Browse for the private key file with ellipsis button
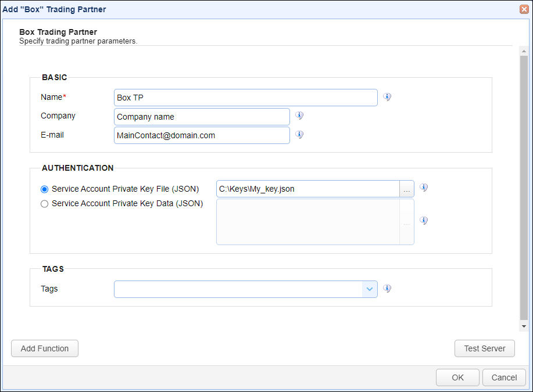Viewport: 533px width, 392px height. click(x=406, y=189)
